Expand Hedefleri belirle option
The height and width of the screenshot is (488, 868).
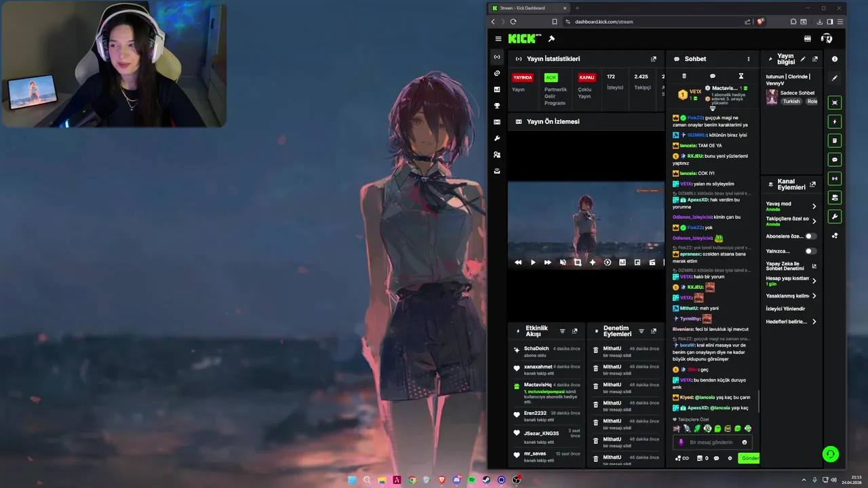814,322
